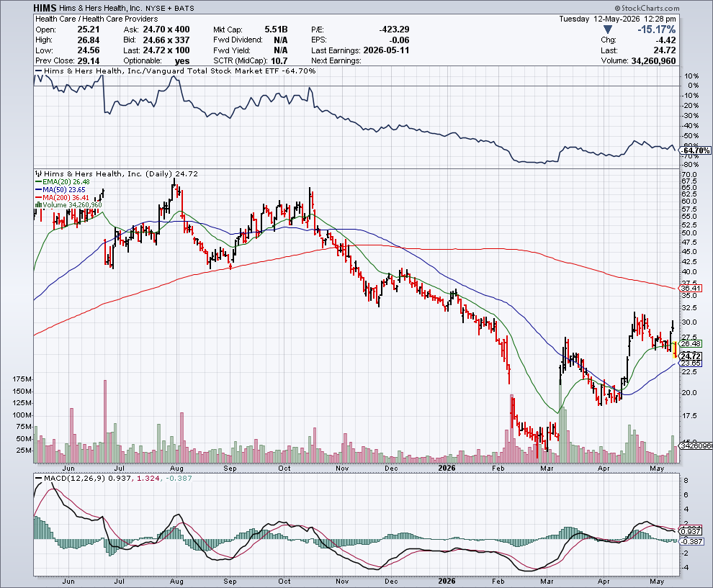Click the 0.937 MACD value tag
The width and height of the screenshot is (713, 588).
[691, 531]
